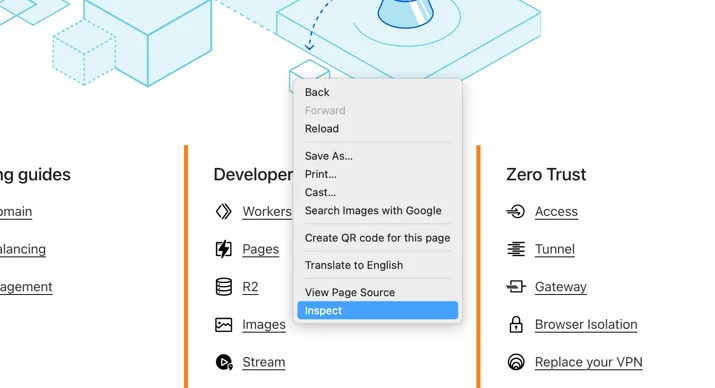Open the Stream link

[264, 362]
